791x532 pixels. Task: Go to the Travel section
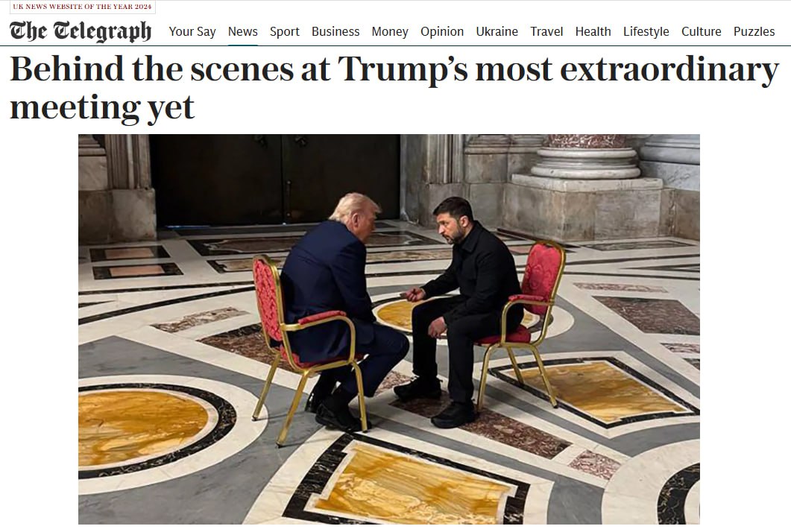pyautogui.click(x=546, y=31)
